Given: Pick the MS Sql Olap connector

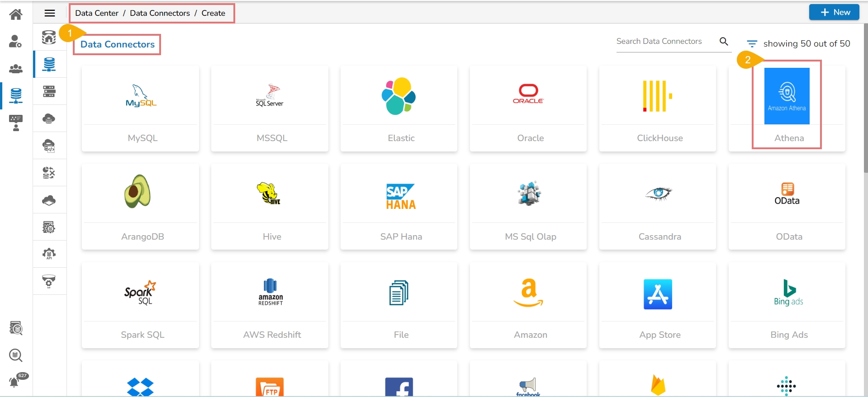Looking at the screenshot, I should 528,207.
